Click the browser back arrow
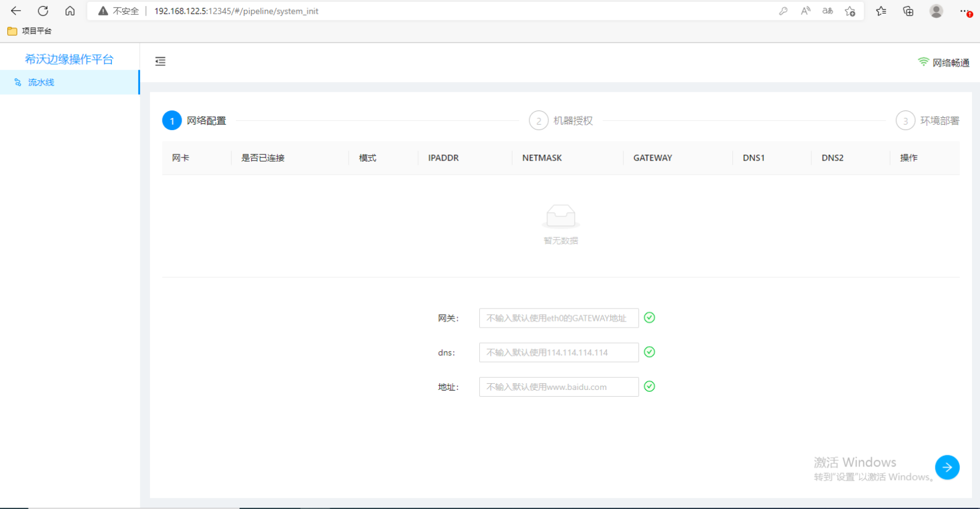 (16, 11)
